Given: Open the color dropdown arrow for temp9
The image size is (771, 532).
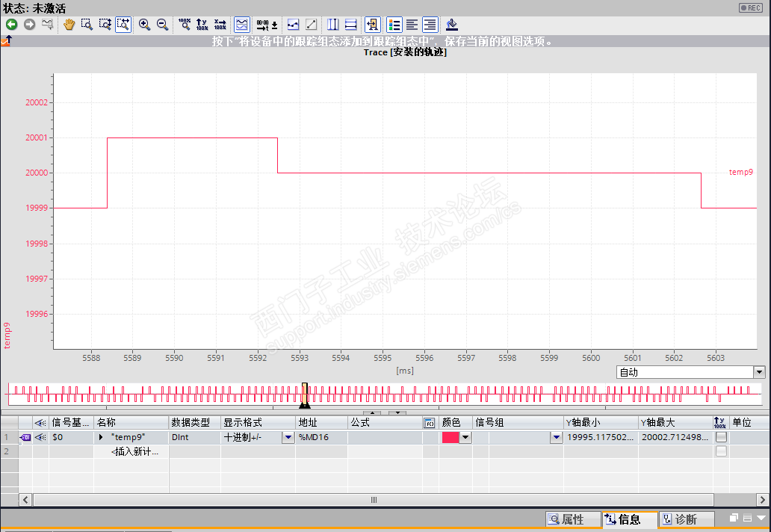Looking at the screenshot, I should pos(465,437).
